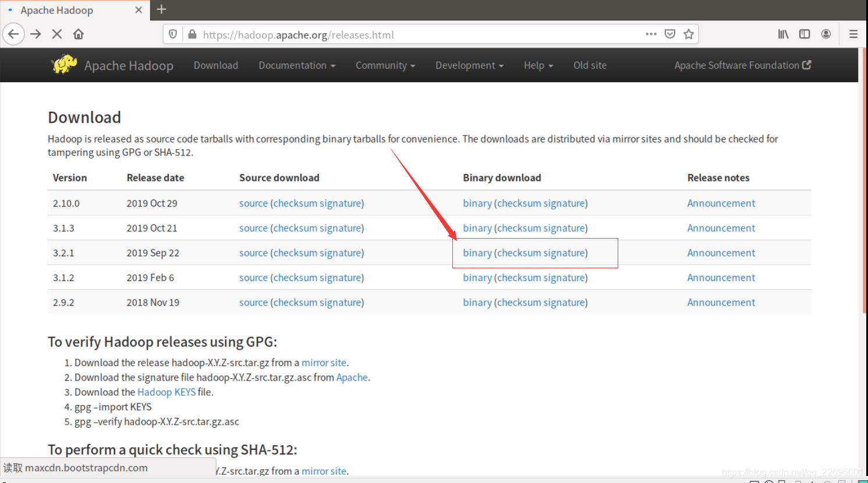Open Announcement for version 3.1.2

[721, 278]
